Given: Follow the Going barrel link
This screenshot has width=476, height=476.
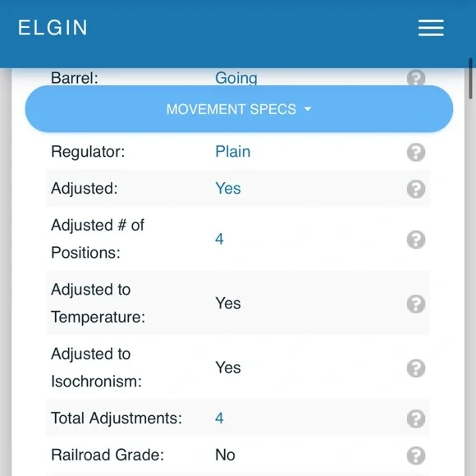Looking at the screenshot, I should (x=236, y=78).
